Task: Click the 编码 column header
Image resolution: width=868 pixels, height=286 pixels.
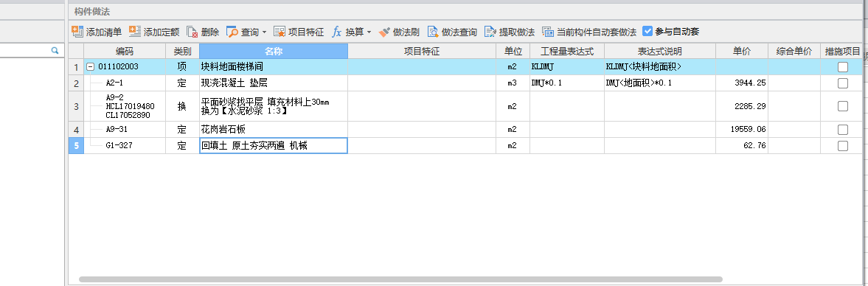Action: coord(125,52)
